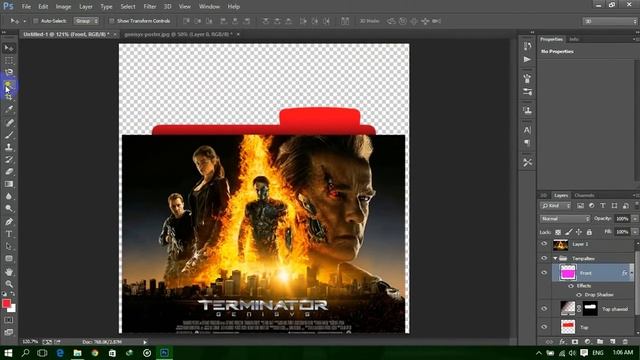Select the History Brush tool

point(9,160)
